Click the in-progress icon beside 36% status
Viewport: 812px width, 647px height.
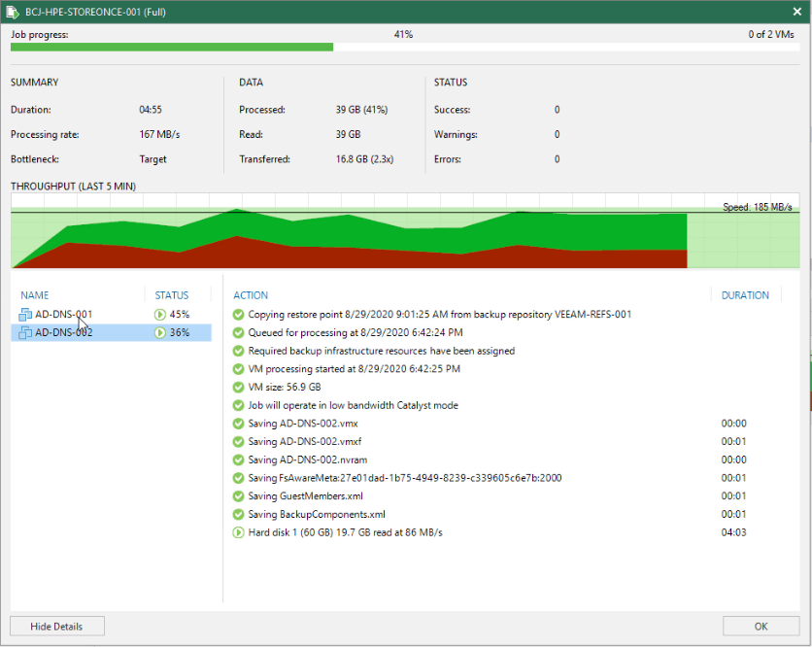tap(160, 332)
